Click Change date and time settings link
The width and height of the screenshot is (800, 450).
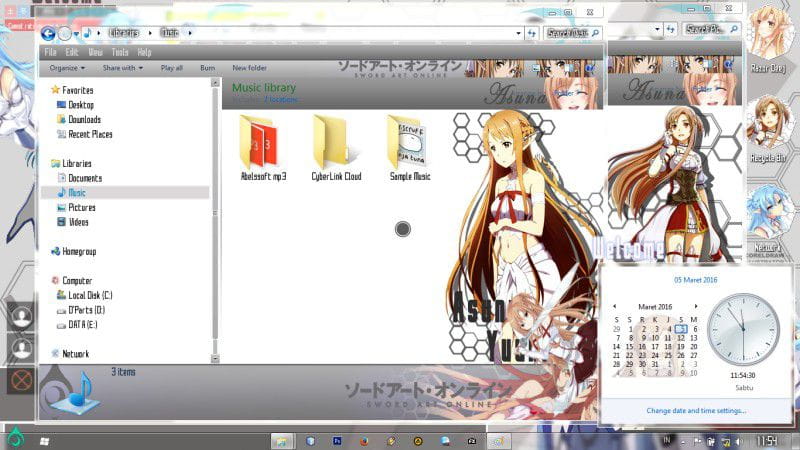[x=696, y=410]
